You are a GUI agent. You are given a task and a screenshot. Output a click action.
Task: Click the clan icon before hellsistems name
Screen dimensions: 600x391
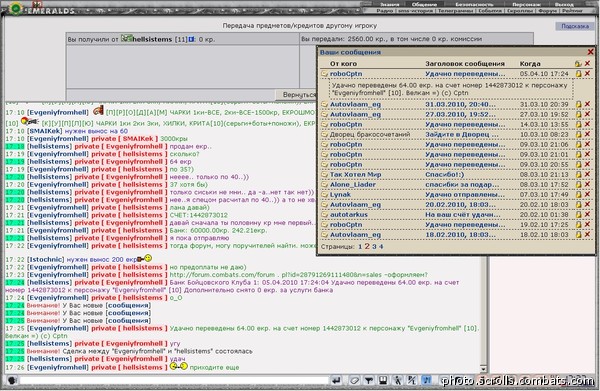(126, 38)
